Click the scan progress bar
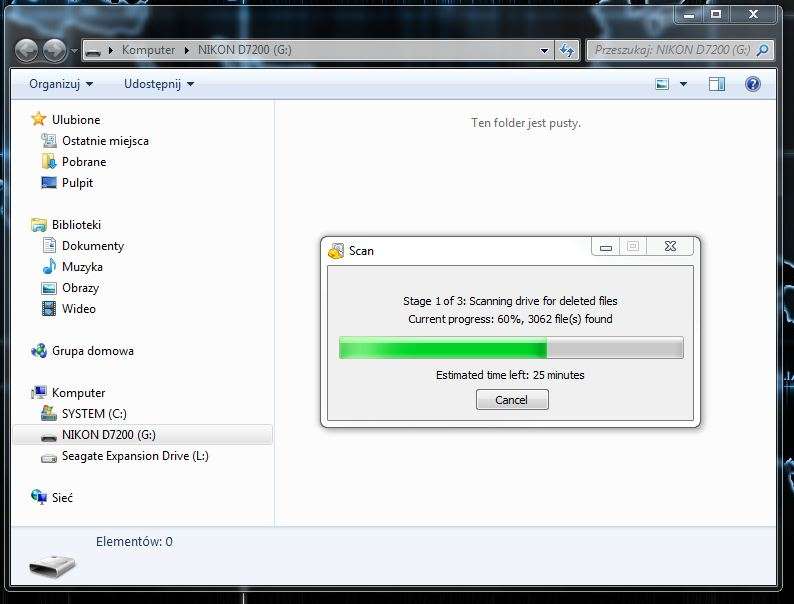794x604 pixels. 511,348
